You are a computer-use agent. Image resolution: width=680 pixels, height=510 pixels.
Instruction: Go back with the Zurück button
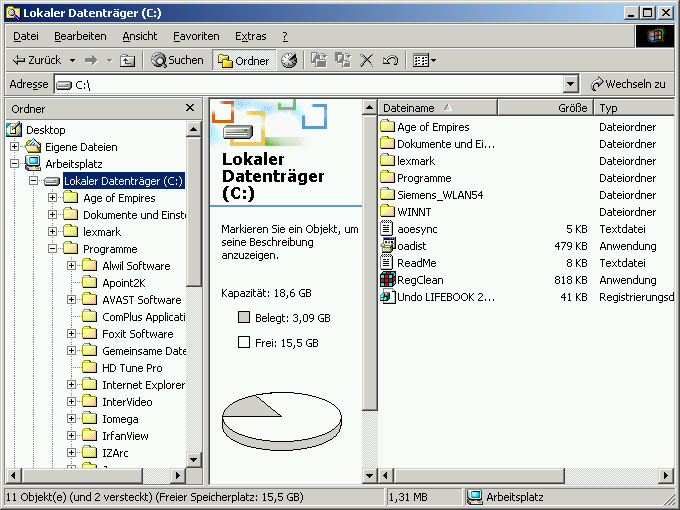coord(36,60)
